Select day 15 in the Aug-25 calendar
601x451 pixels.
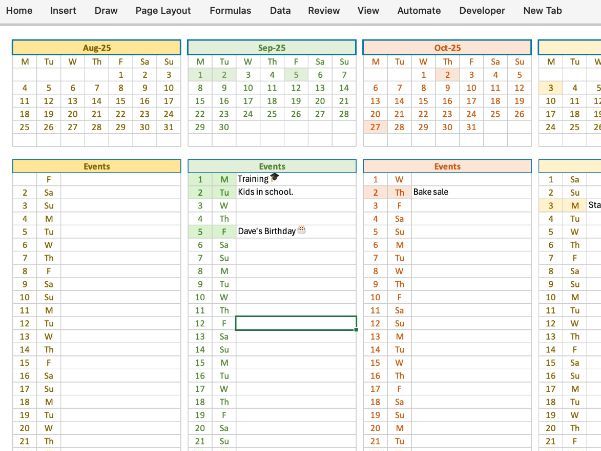click(121, 101)
